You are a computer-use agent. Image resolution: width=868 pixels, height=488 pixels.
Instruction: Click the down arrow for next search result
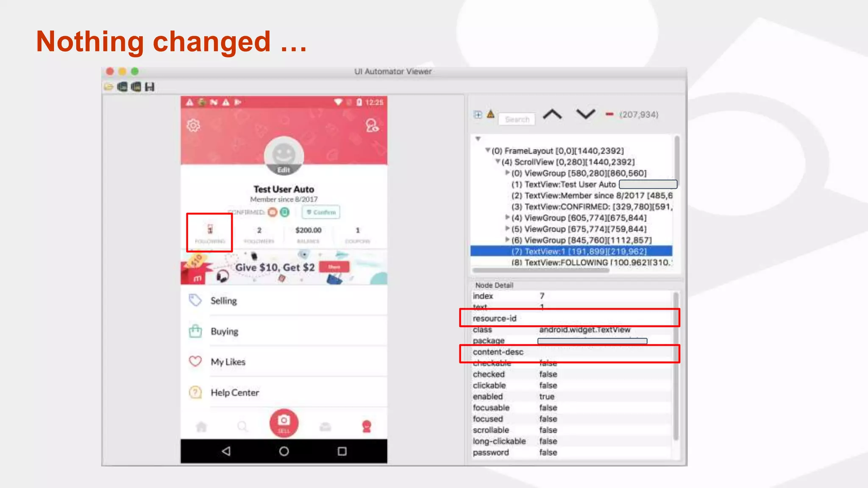(585, 114)
